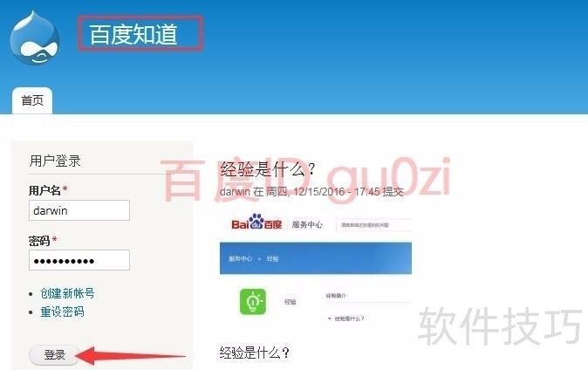Image resolution: width=588 pixels, height=370 pixels.
Task: Switch to the 首页 tab
Action: point(32,100)
